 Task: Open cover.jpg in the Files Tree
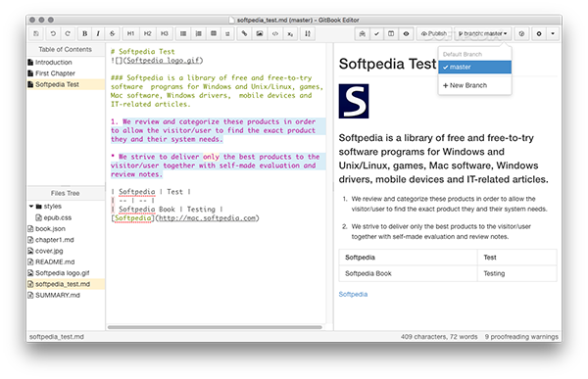[x=66, y=251]
